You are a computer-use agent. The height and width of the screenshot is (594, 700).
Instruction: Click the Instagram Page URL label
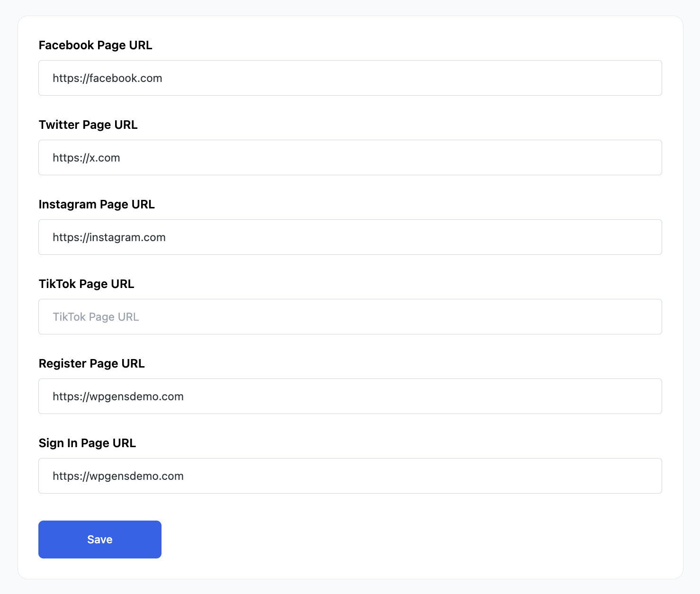point(97,204)
